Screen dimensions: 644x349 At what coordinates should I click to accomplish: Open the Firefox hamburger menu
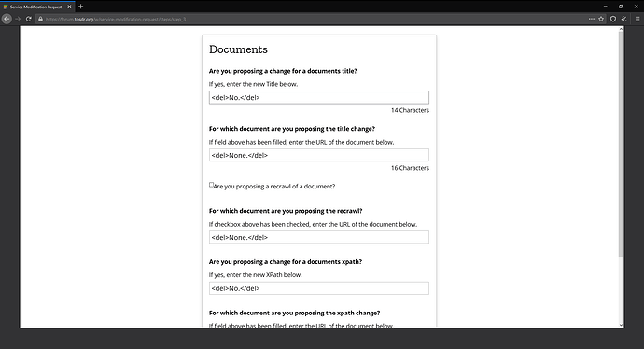pos(637,19)
